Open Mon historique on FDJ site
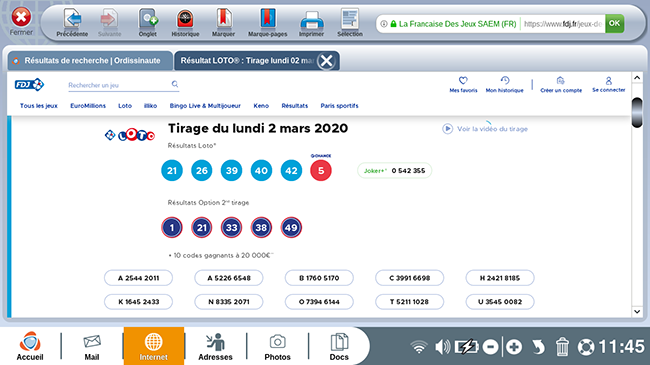Image resolution: width=650 pixels, height=365 pixels. pos(504,84)
